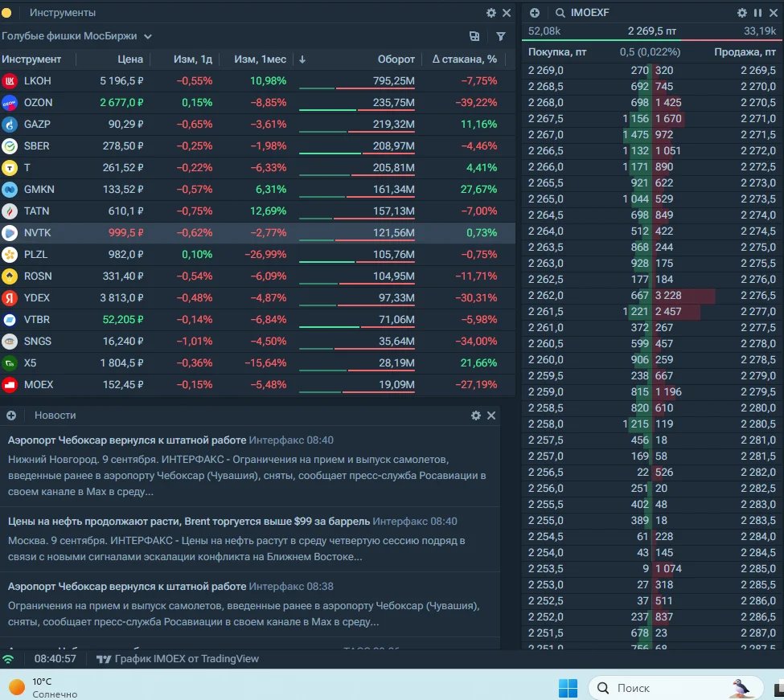Click bid price 2 269,0 in order book
Viewport: 784px width, 700px height.
(545, 71)
